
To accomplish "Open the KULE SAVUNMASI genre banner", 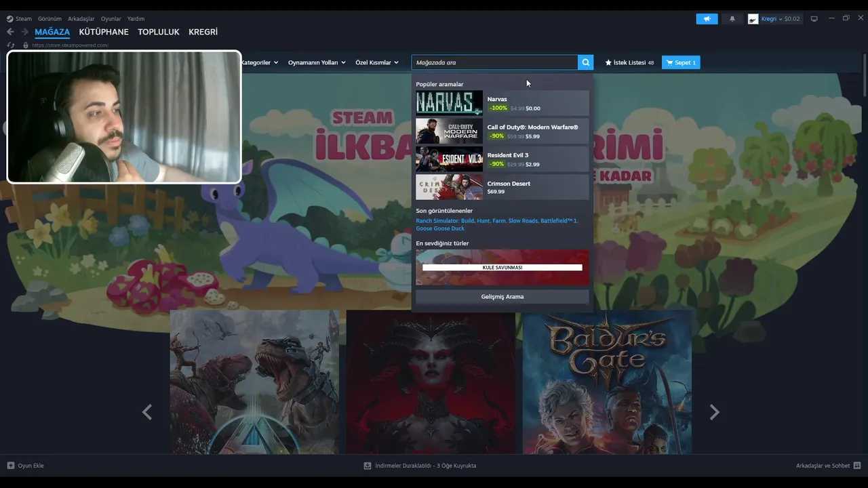I will [502, 267].
